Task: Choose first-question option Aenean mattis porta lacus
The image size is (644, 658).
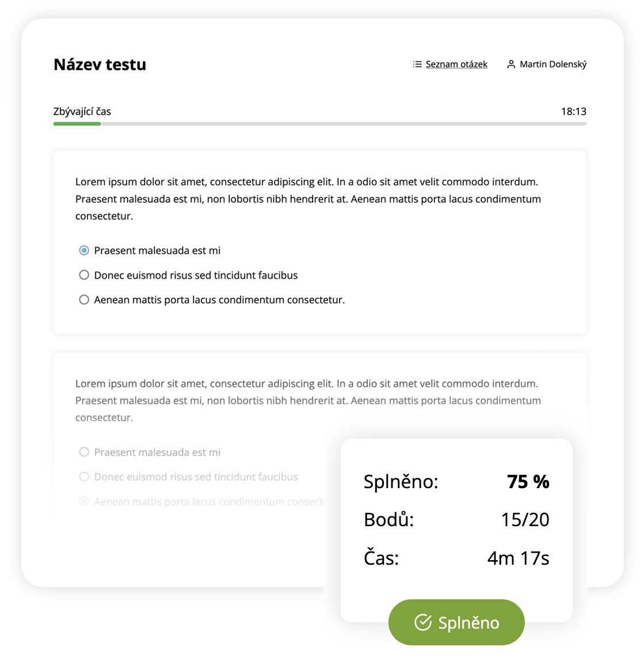Action: [84, 300]
